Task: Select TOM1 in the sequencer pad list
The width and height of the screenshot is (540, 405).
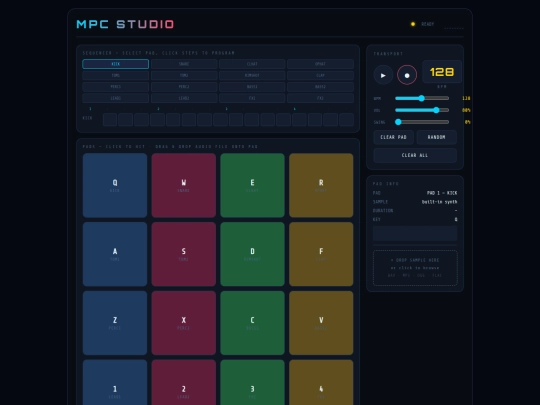Action: 115,75
